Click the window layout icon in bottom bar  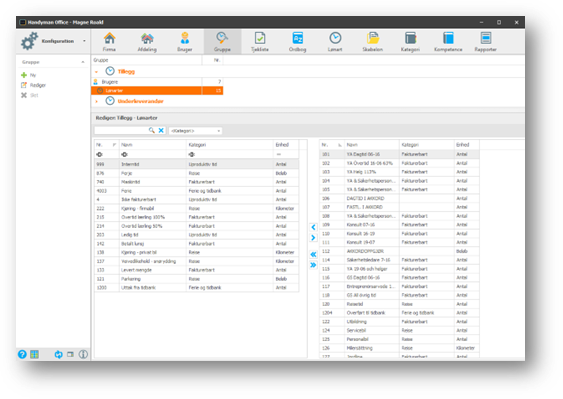[70, 354]
